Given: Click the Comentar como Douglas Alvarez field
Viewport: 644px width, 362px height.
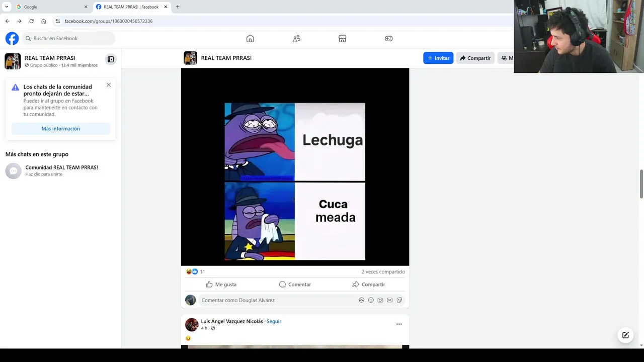Looking at the screenshot, I should pyautogui.click(x=301, y=300).
